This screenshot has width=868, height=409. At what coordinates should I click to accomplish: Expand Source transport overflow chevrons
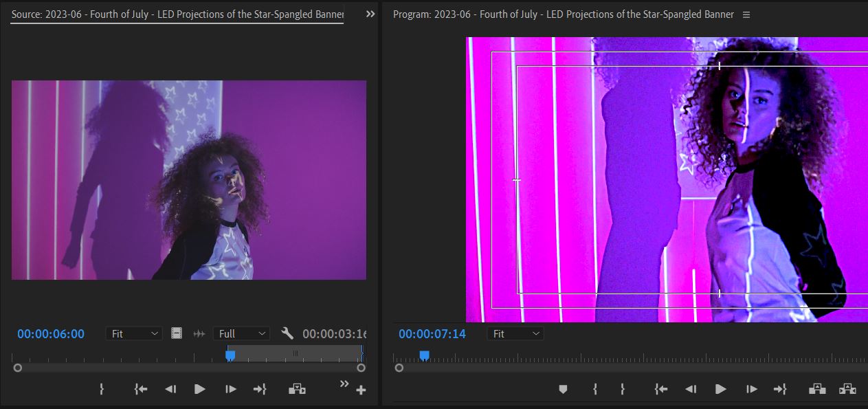pyautogui.click(x=344, y=384)
